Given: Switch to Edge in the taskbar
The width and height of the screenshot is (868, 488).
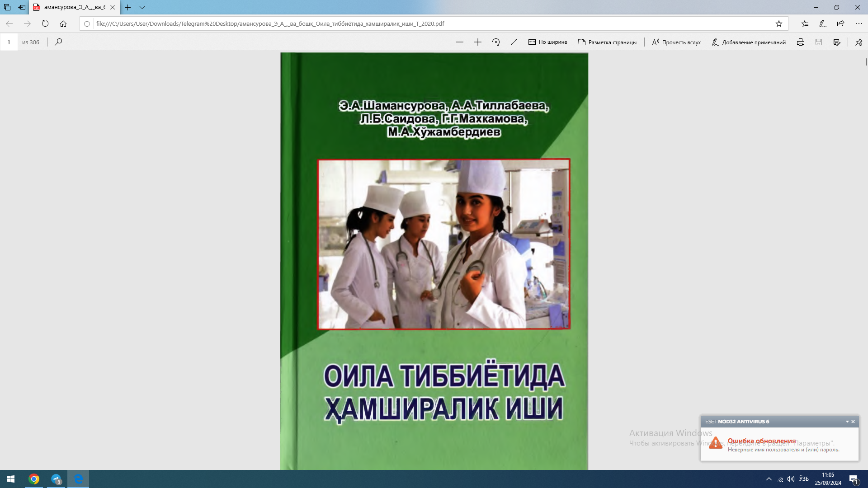Looking at the screenshot, I should [x=78, y=479].
